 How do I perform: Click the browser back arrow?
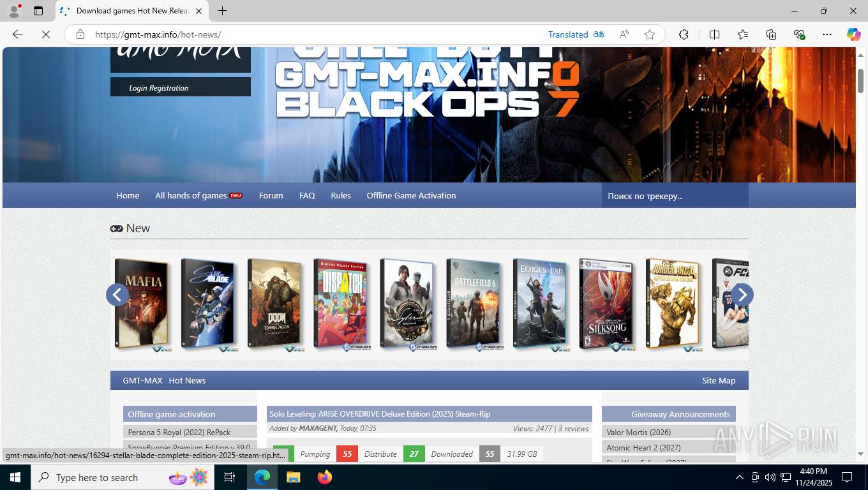click(x=18, y=34)
